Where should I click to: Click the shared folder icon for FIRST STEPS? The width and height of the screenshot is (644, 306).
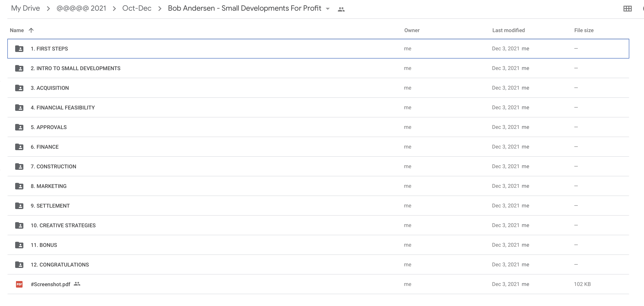[x=19, y=48]
